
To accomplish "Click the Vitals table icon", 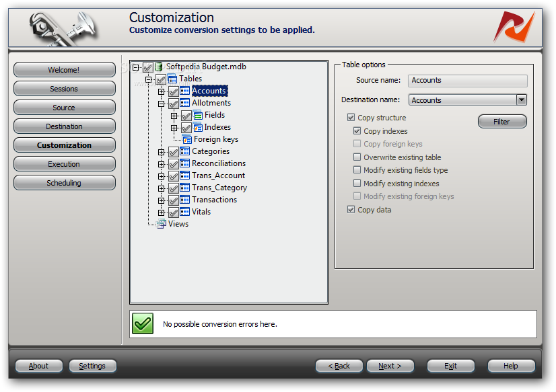I will [x=184, y=212].
